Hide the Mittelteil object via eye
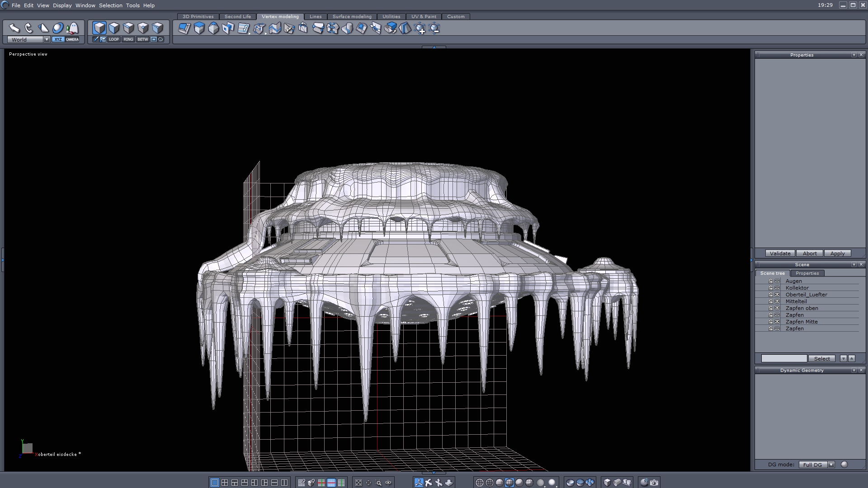The height and width of the screenshot is (488, 868). click(777, 301)
